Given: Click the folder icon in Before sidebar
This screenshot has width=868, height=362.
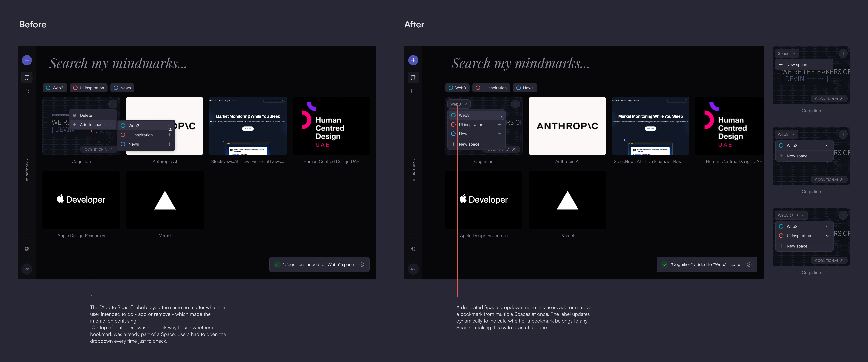Looking at the screenshot, I should 27,91.
